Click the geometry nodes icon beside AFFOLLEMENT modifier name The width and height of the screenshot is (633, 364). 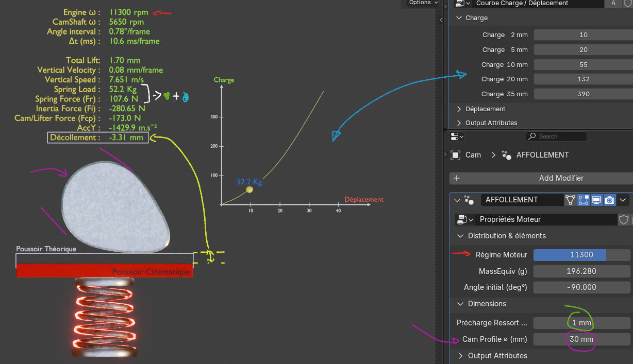pyautogui.click(x=469, y=200)
